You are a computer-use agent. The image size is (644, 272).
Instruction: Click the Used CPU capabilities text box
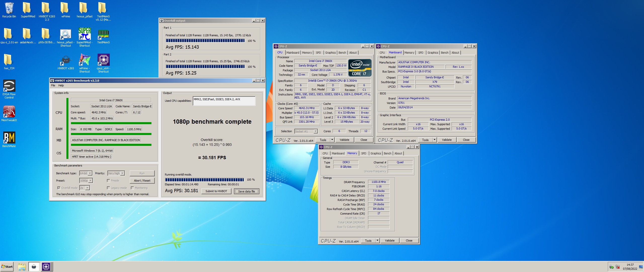224,101
